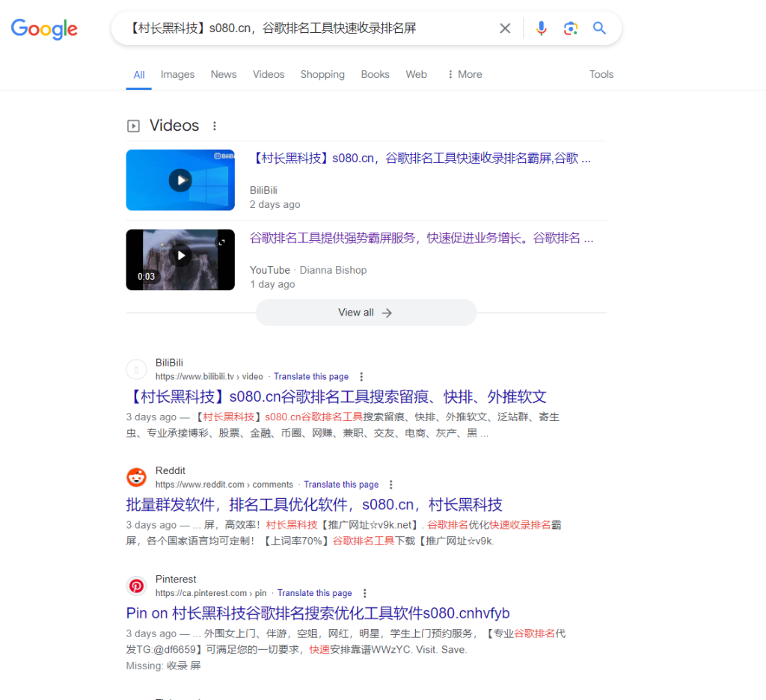766x700 pixels.
Task: Play the 0:03 YouTube video thumbnail
Action: (x=180, y=260)
